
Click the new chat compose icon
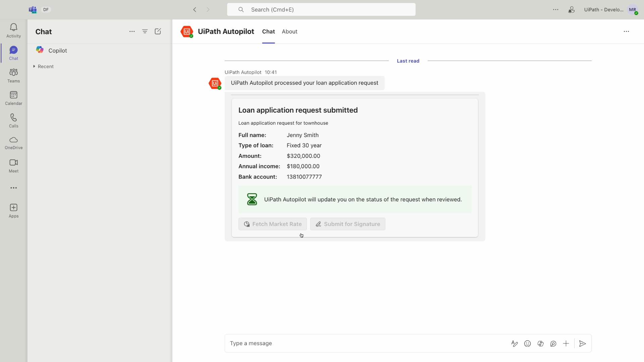point(158,32)
